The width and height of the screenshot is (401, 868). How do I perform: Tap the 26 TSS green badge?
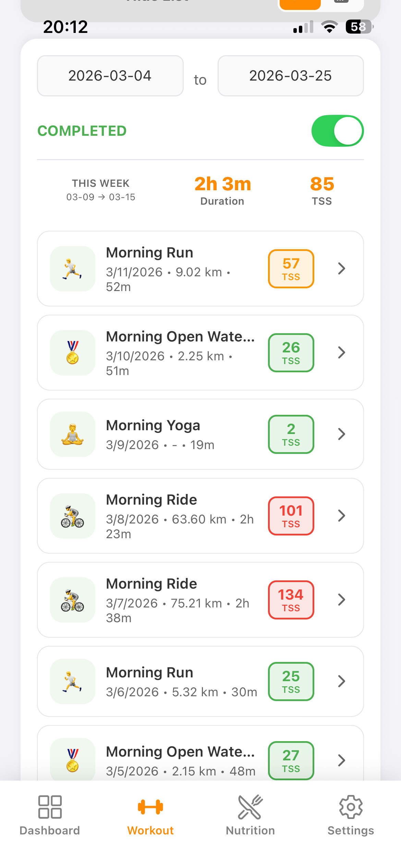click(x=291, y=353)
